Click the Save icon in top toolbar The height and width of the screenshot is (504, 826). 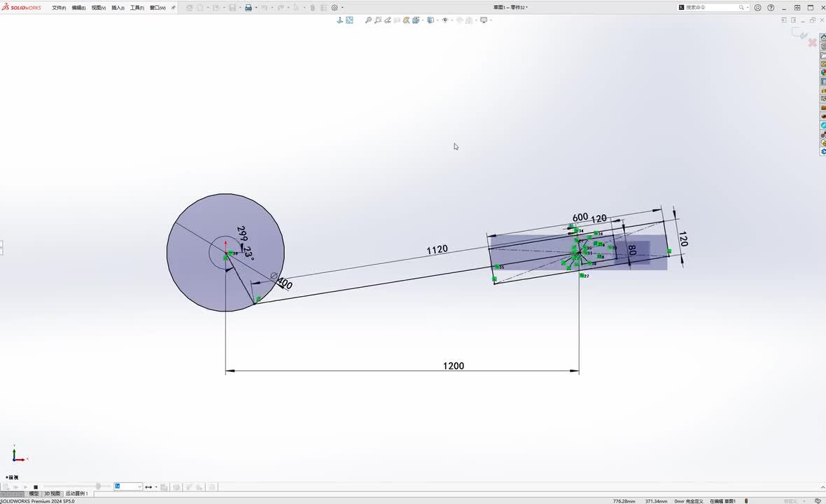pyautogui.click(x=232, y=8)
